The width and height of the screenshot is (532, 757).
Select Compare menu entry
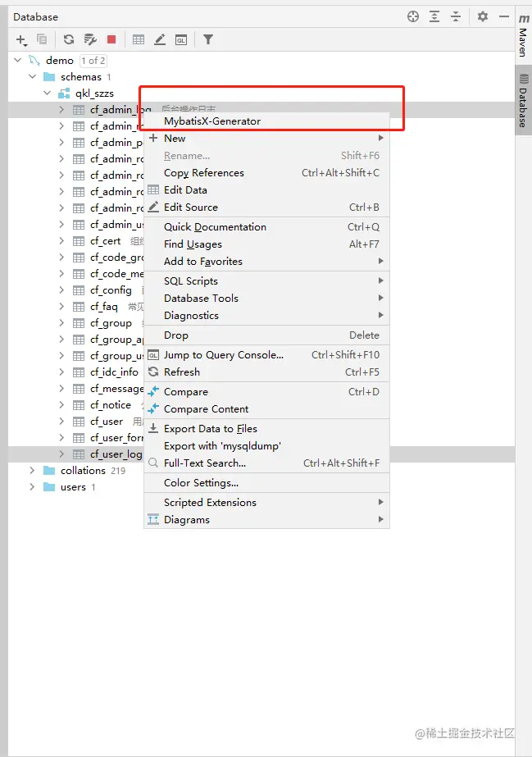tap(266, 392)
